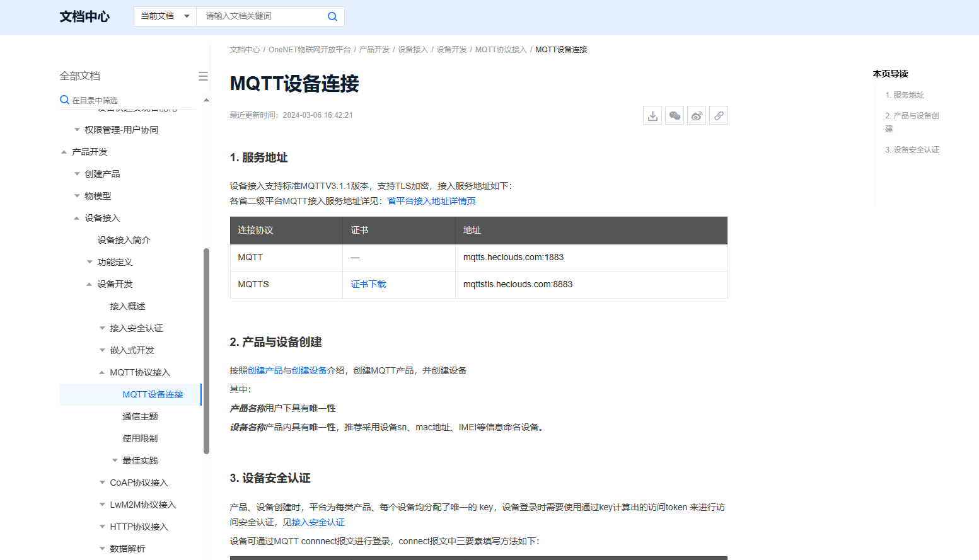Jump to 3. 设备安全认证 in page outline
The width and height of the screenshot is (979, 560).
912,149
